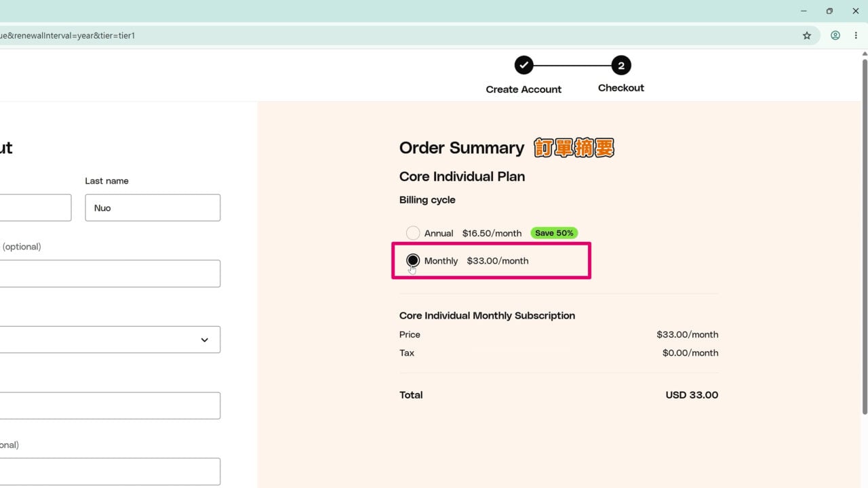Close the browser window
868x488 pixels.
(855, 11)
